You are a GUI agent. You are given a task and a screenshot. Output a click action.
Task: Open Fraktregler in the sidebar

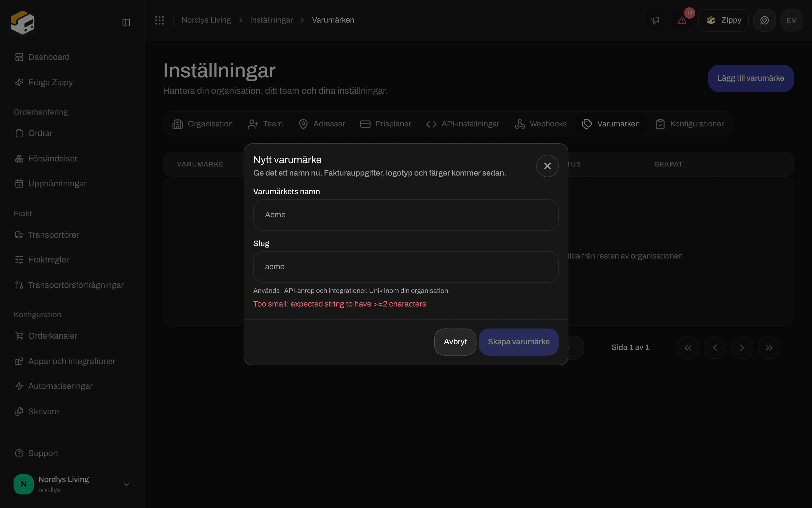click(x=42, y=260)
